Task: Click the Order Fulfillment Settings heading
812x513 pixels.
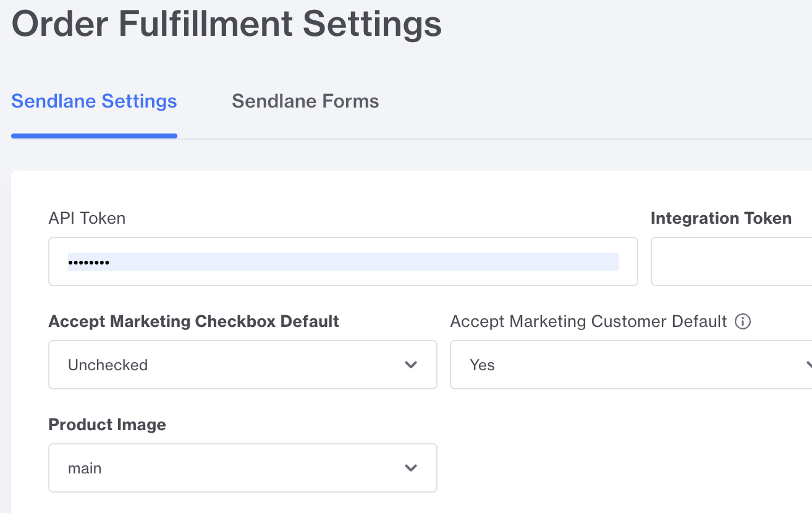Action: 227,23
